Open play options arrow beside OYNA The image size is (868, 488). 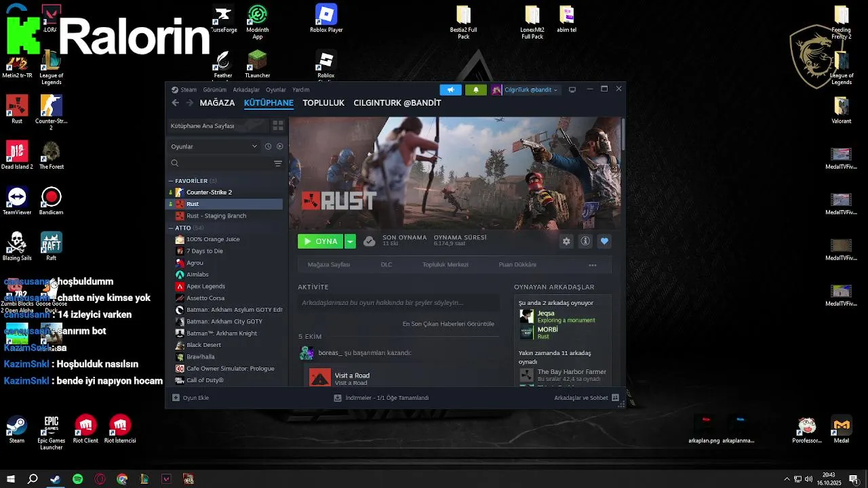pos(350,241)
